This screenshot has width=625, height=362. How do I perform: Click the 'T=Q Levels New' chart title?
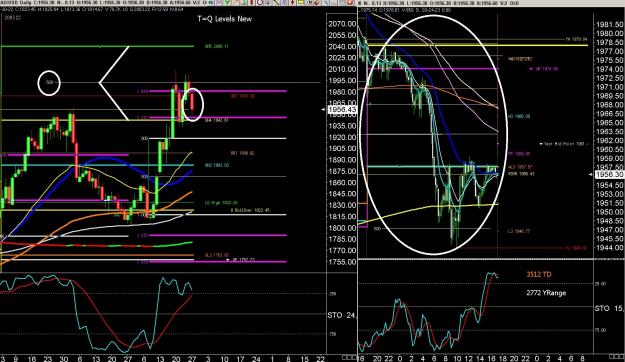(x=224, y=19)
